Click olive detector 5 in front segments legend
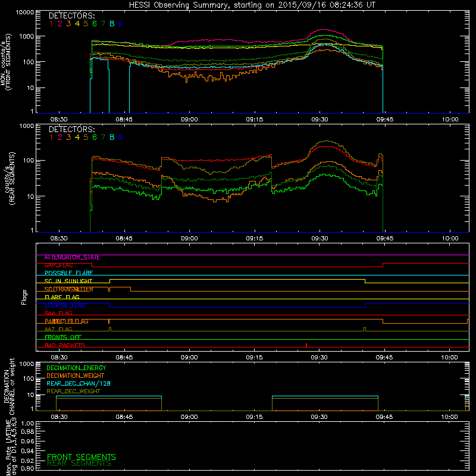Image resolution: width=476 pixels, height=476 pixels. pos(86,24)
